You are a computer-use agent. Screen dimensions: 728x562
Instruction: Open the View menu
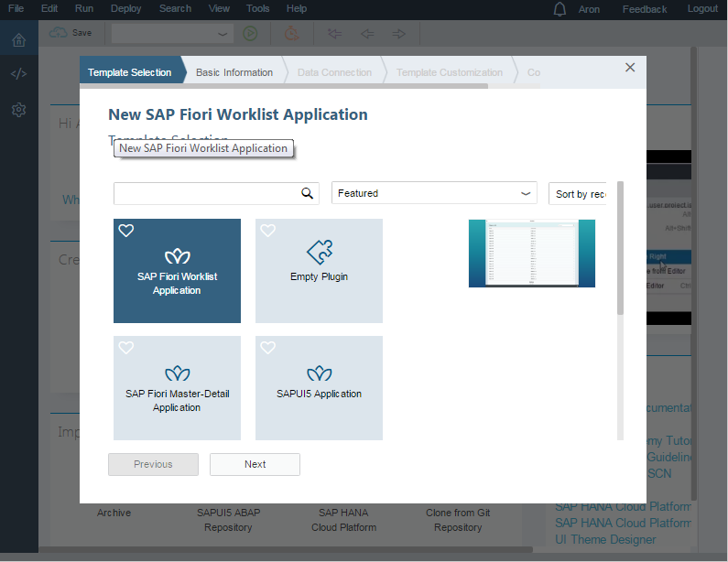point(219,9)
